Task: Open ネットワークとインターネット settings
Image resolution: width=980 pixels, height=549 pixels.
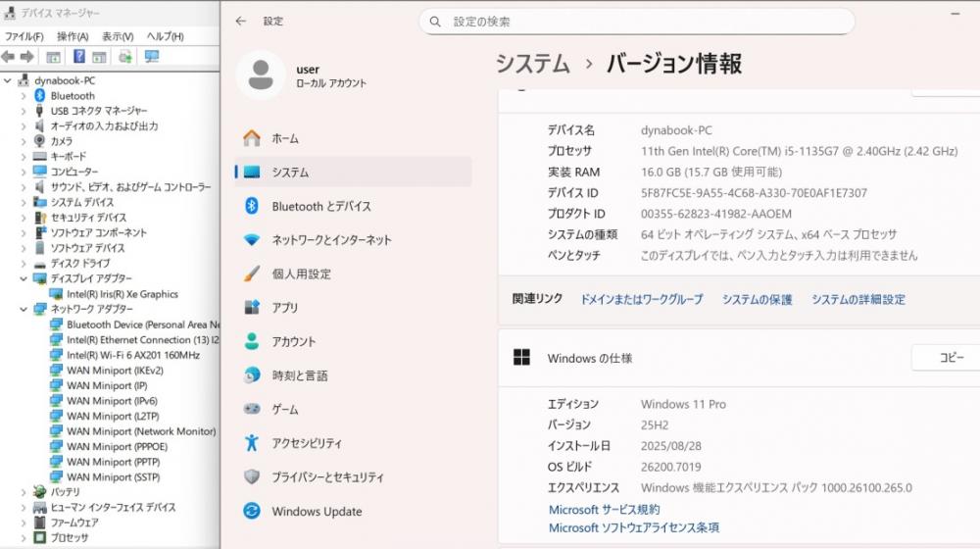Action: pos(353,239)
